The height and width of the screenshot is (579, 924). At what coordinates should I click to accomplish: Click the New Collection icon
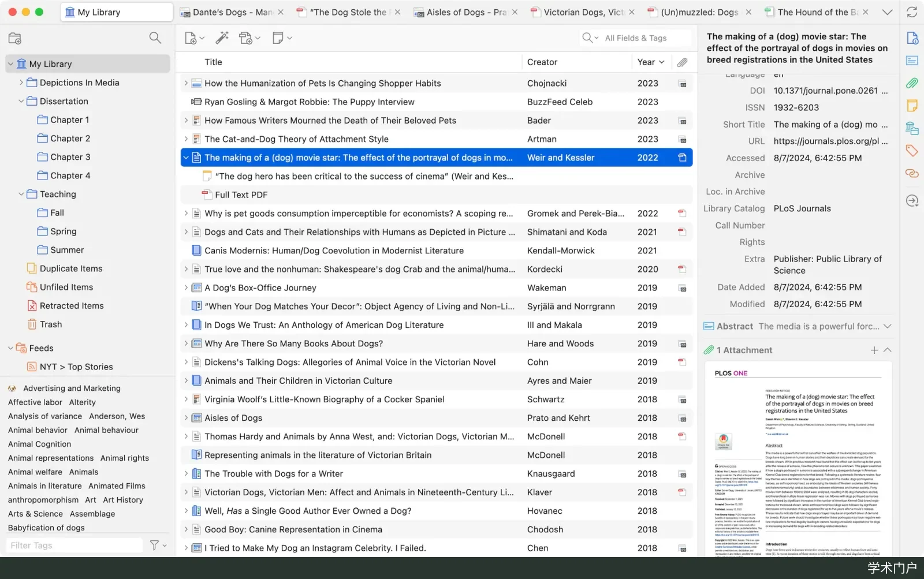coord(15,38)
